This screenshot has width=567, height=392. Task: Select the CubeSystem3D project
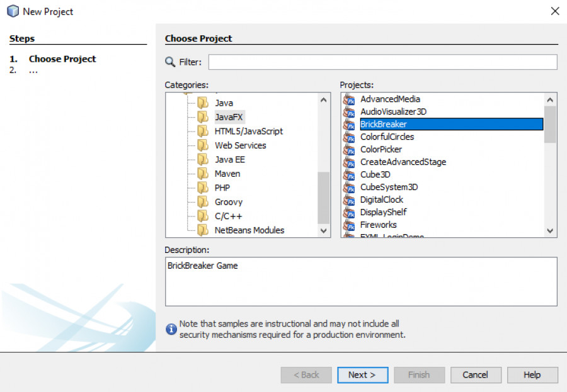click(x=389, y=187)
